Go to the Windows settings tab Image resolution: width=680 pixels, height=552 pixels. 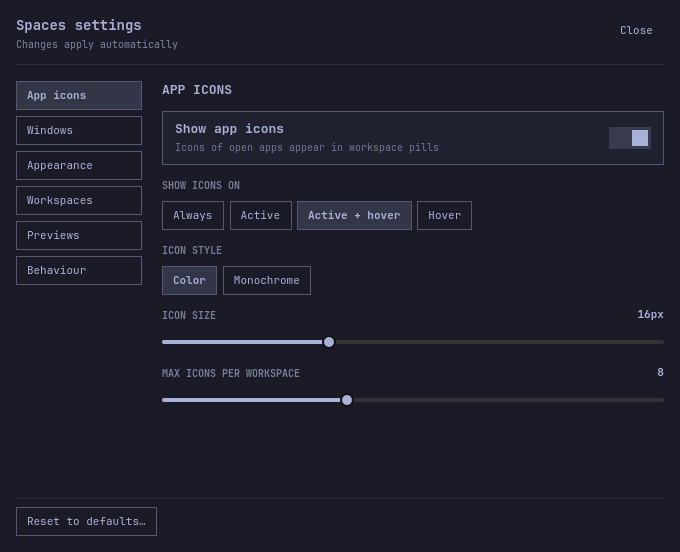pyautogui.click(x=79, y=131)
